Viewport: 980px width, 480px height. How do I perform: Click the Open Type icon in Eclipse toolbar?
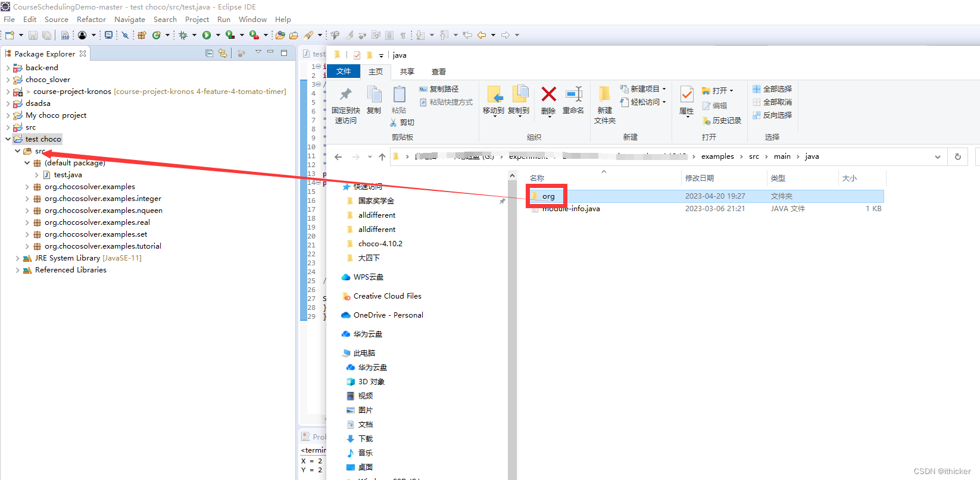coord(280,35)
